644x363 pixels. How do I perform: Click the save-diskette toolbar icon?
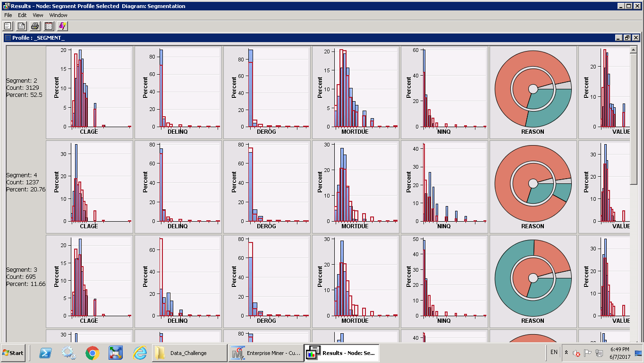click(x=21, y=26)
